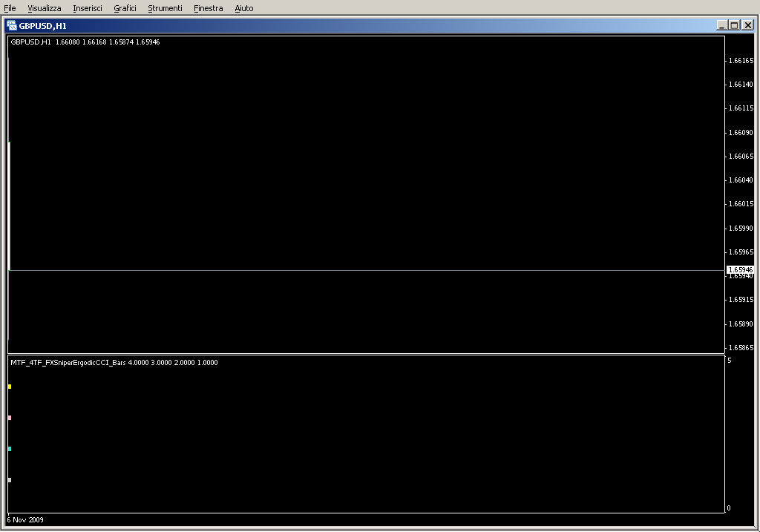760x532 pixels.
Task: Click the 1.65865 price scale label
Action: (x=741, y=347)
